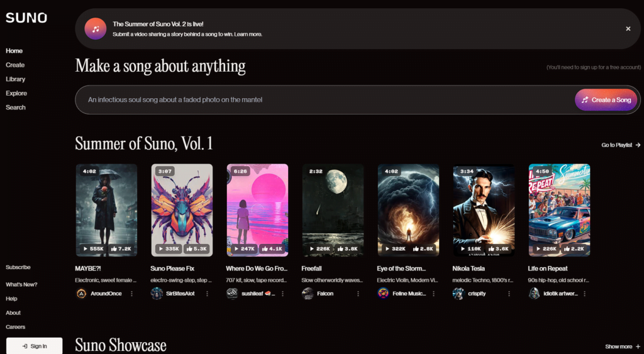The image size is (644, 354).
Task: Click the MAYBE?! song title
Action: [x=88, y=268]
